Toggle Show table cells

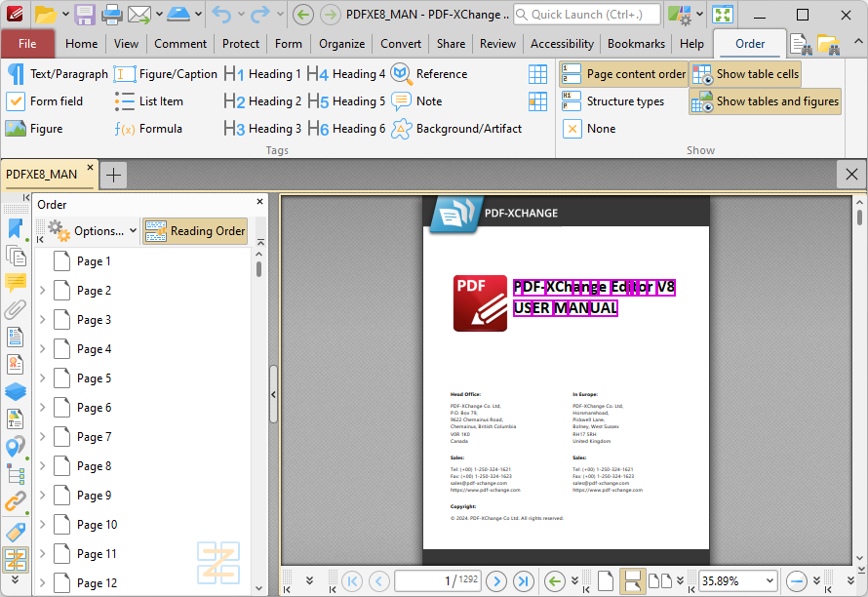[746, 74]
